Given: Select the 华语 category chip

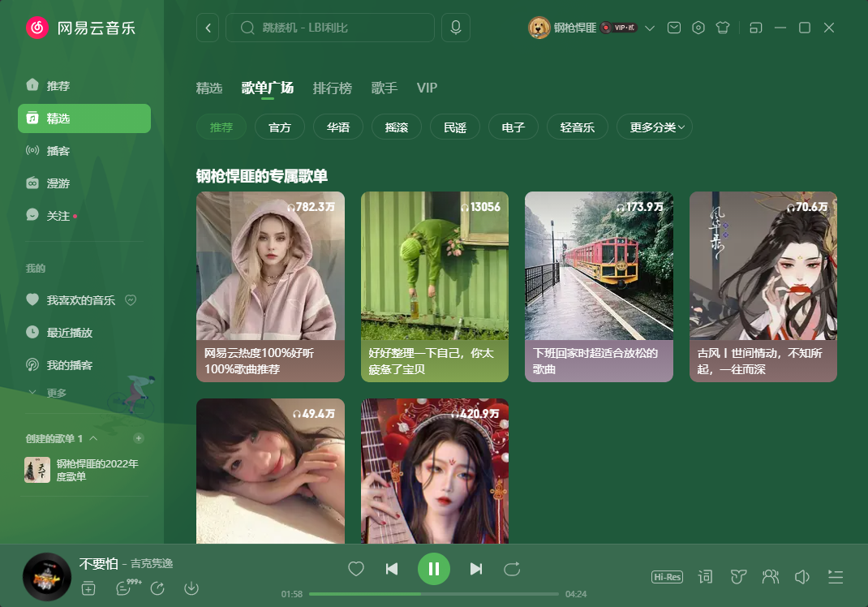Looking at the screenshot, I should [337, 127].
